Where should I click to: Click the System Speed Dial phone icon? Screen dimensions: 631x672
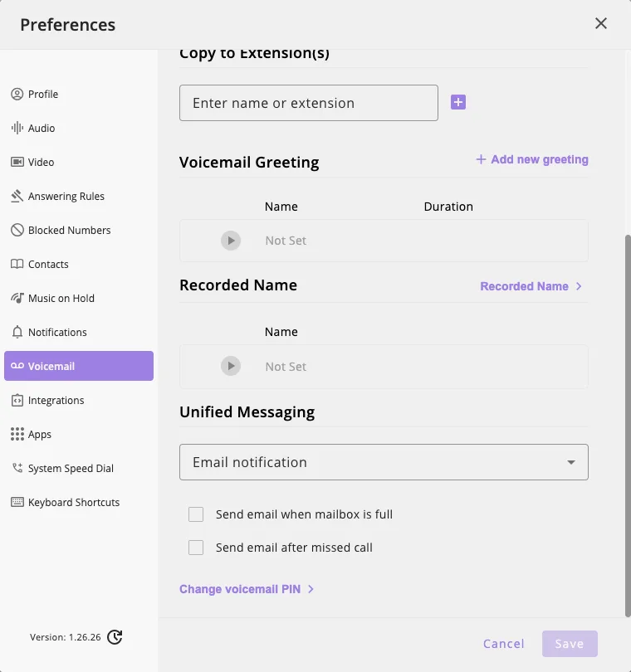(x=17, y=468)
